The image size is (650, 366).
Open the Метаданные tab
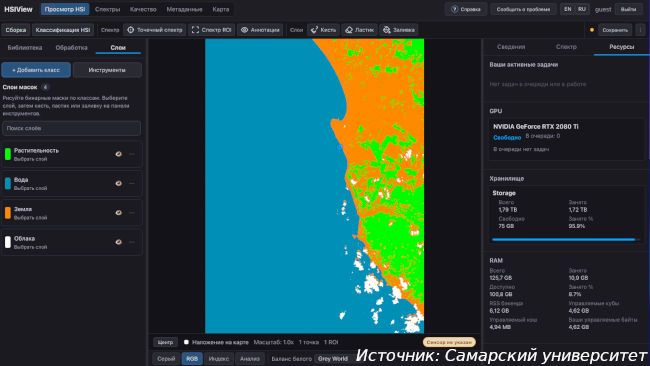click(x=184, y=9)
